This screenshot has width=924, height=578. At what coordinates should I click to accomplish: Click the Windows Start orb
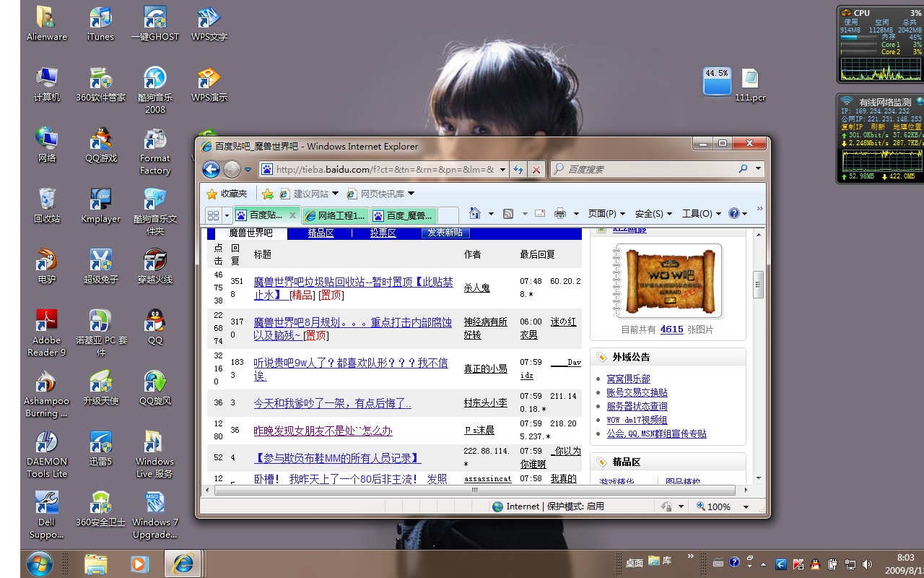point(39,564)
